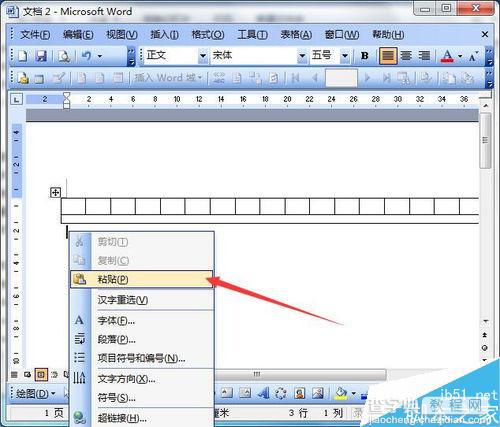Click the Select Browse Object round button
This screenshot has height=427, width=500.
tap(485, 348)
